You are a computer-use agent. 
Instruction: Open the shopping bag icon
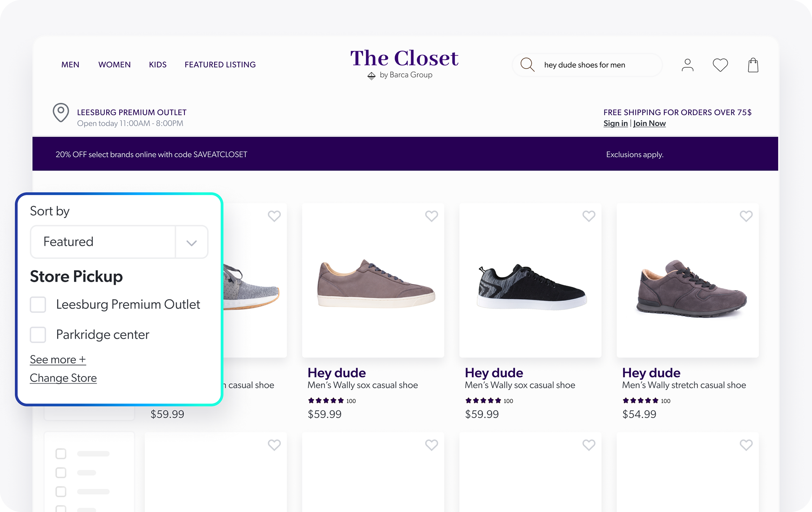(753, 65)
